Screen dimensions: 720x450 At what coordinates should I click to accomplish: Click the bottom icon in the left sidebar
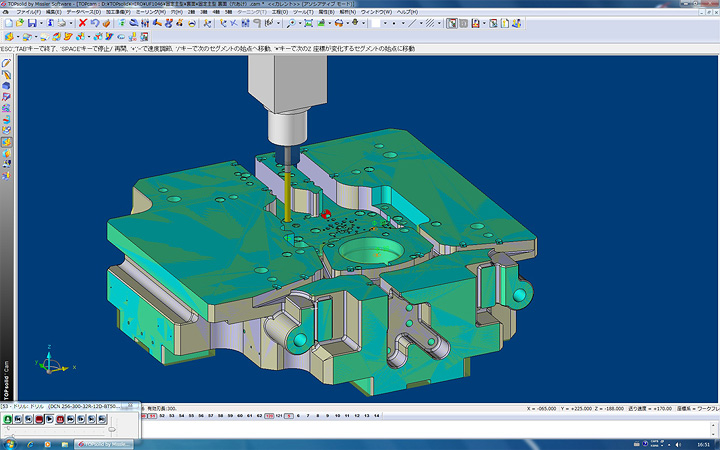pos(6,175)
